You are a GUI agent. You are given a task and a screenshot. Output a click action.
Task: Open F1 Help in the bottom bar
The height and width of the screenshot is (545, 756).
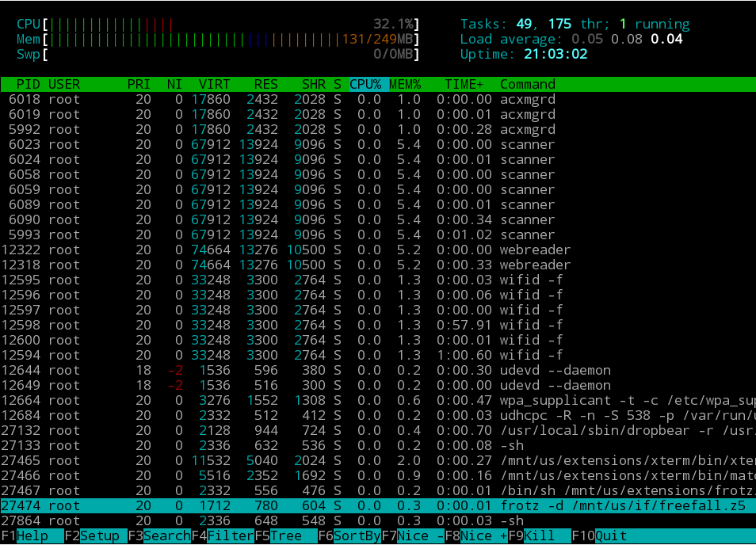(x=32, y=535)
